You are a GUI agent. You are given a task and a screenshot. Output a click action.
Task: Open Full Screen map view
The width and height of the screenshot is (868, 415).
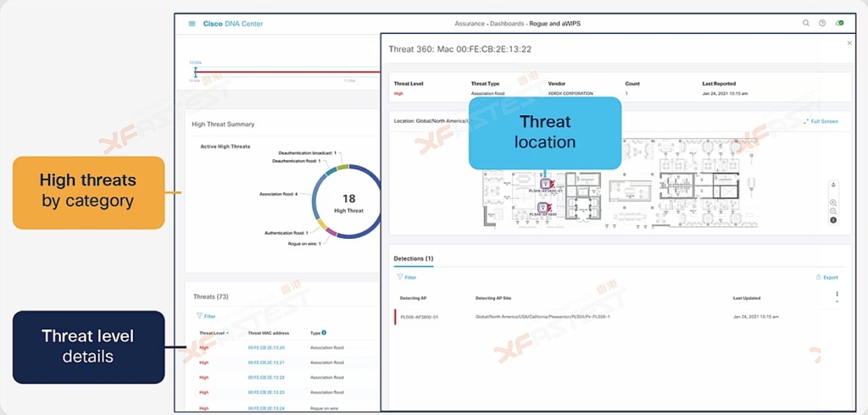pyautogui.click(x=821, y=122)
